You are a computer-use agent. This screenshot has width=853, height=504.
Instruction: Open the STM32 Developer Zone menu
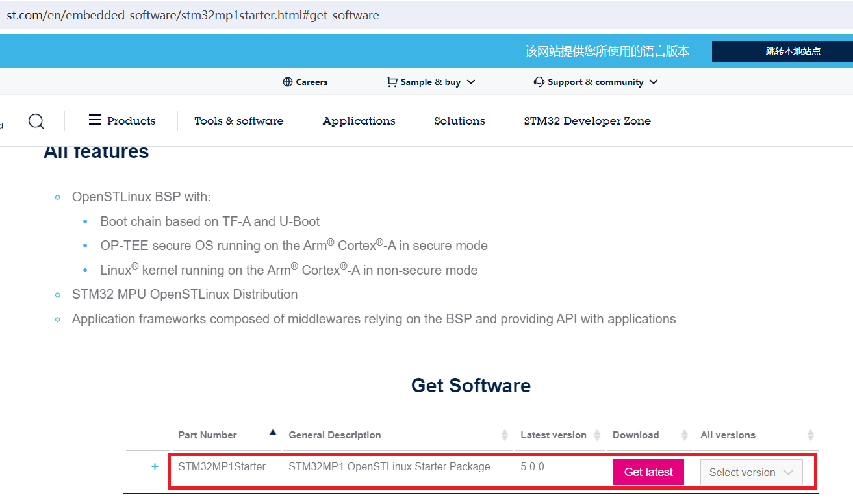tap(587, 121)
